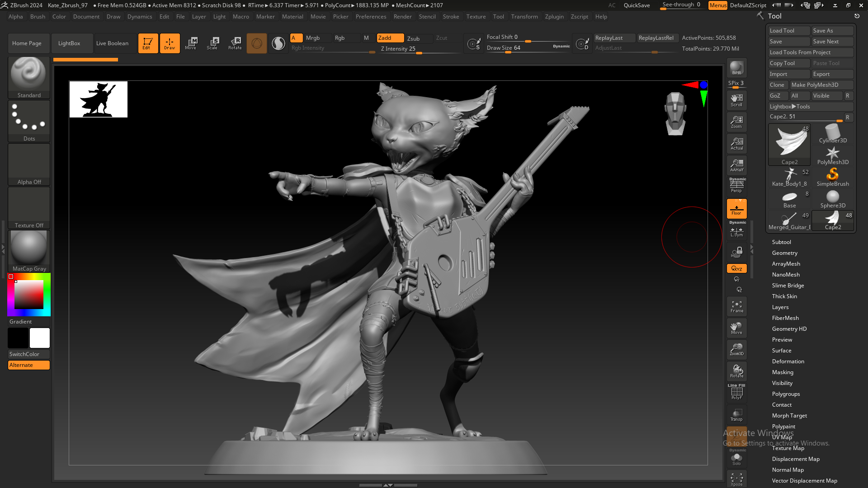Select the Kate_Body1_8 tool thumbnail
Viewport: 868px width, 488px height.
click(x=789, y=177)
